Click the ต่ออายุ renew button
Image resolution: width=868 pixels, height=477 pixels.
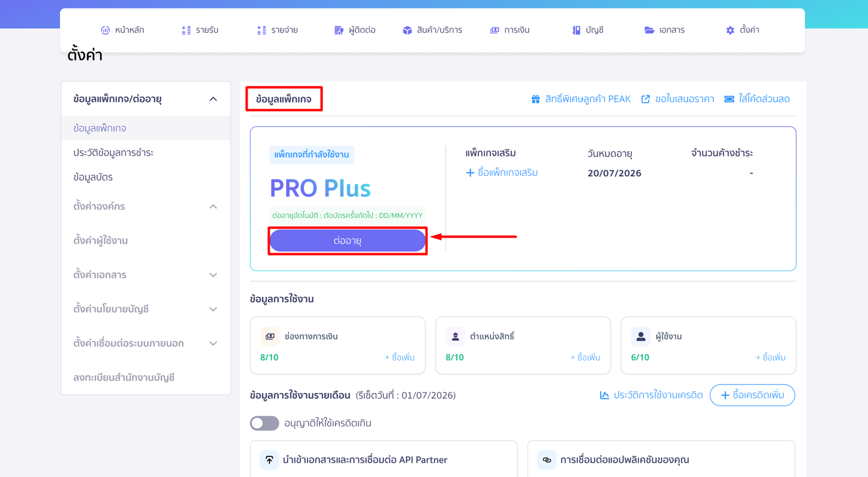pyautogui.click(x=348, y=241)
